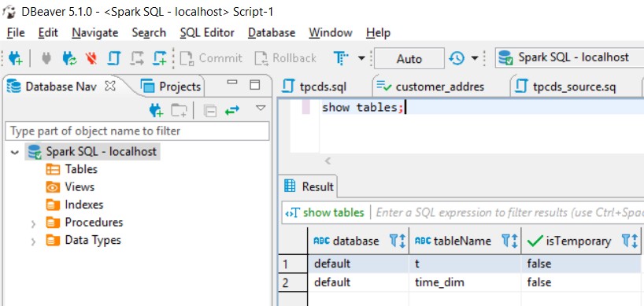Expand the Procedures folder

tap(33, 224)
